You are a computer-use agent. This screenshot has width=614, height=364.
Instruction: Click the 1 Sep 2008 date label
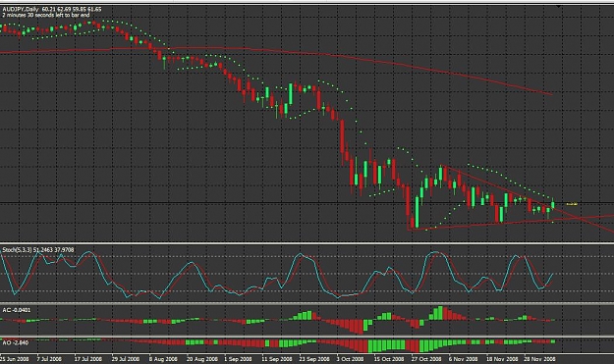coord(238,359)
